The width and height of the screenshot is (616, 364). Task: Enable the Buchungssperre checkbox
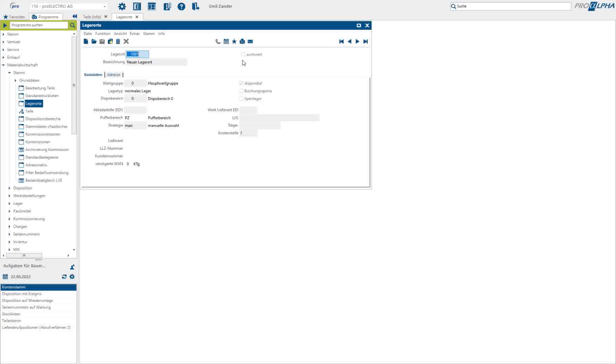point(242,91)
